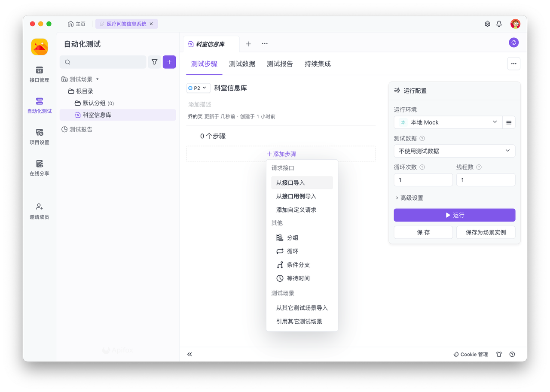Image resolution: width=550 pixels, height=392 pixels.
Task: Switch to the 测试数据 tab
Action: point(242,64)
